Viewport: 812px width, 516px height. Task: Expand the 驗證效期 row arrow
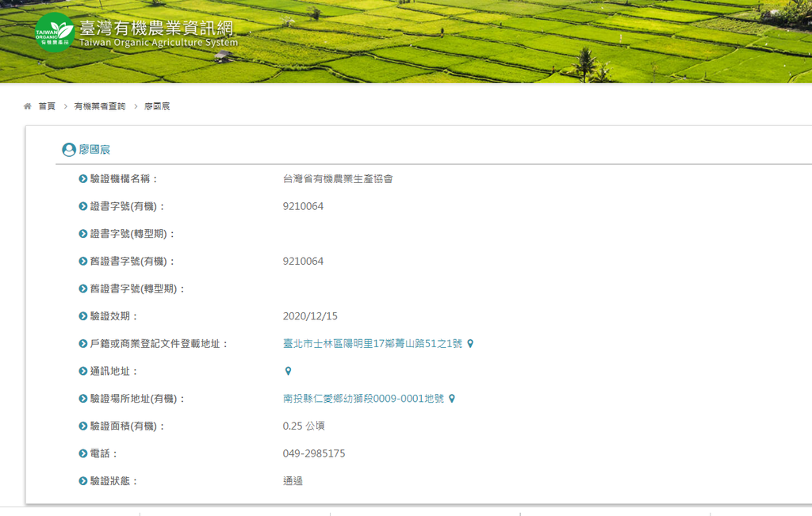(82, 315)
